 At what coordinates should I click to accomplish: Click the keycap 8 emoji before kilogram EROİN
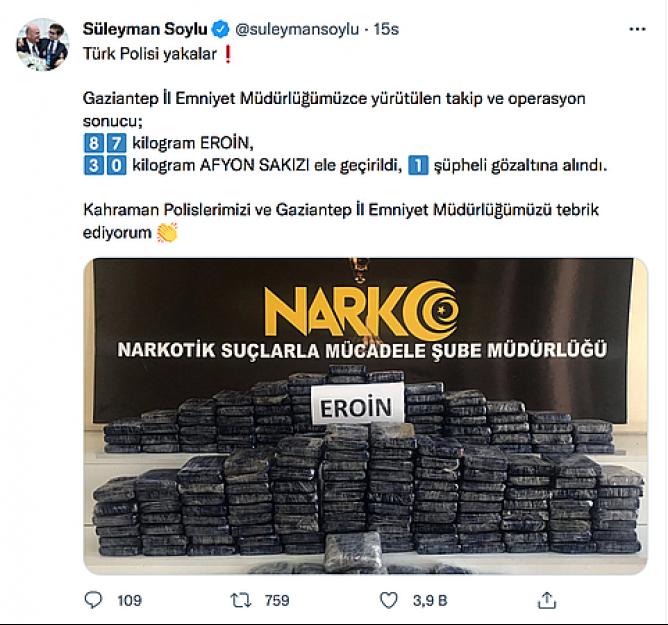point(93,143)
